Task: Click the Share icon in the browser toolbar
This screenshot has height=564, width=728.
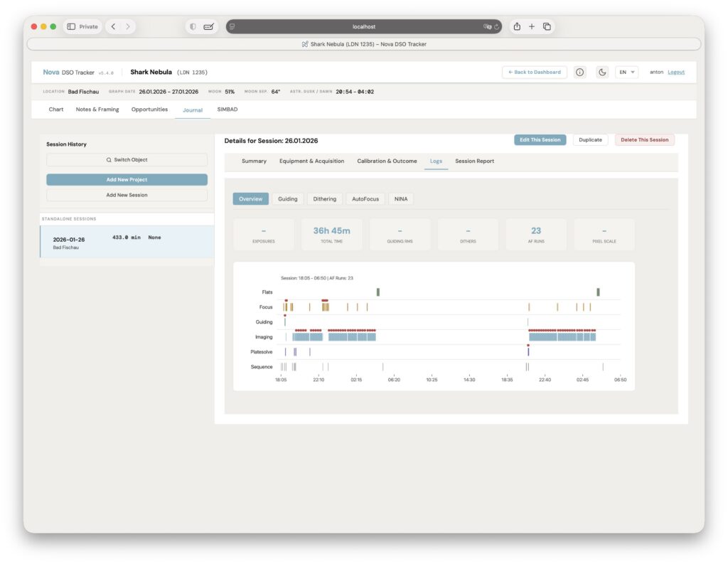Action: coord(517,26)
